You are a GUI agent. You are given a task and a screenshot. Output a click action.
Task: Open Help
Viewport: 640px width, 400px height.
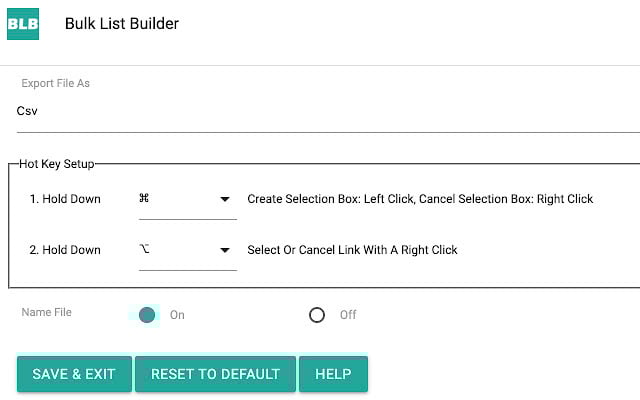333,374
